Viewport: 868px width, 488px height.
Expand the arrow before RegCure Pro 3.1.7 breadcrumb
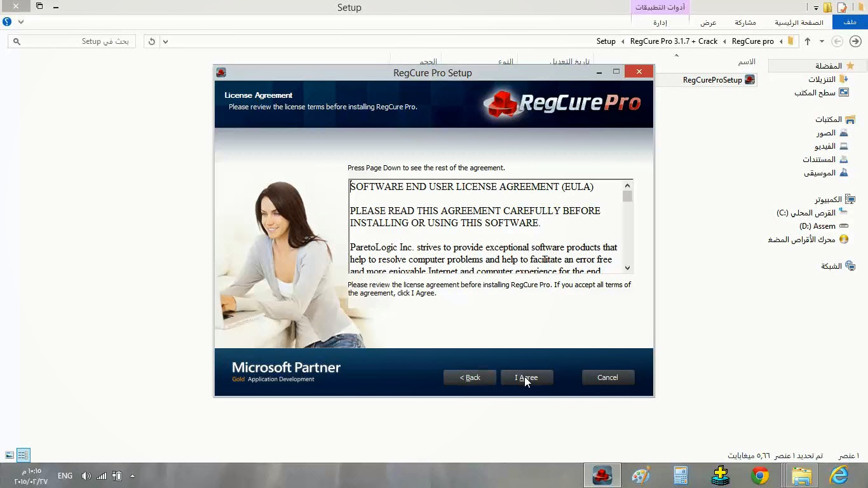[x=724, y=41]
